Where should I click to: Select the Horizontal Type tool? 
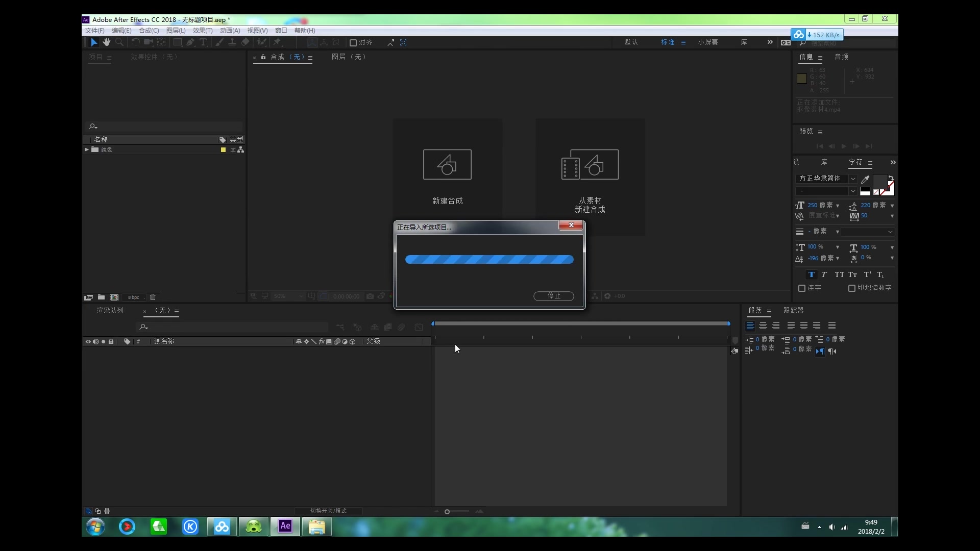click(203, 42)
